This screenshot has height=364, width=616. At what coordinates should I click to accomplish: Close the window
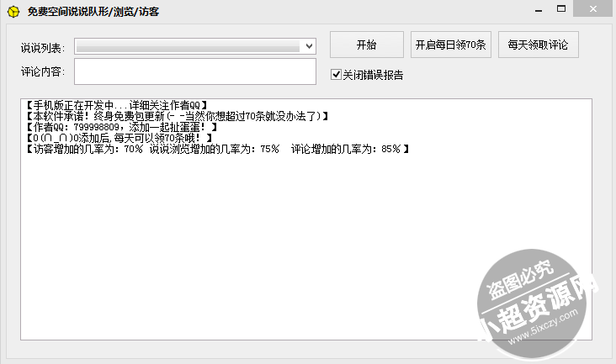pos(592,8)
